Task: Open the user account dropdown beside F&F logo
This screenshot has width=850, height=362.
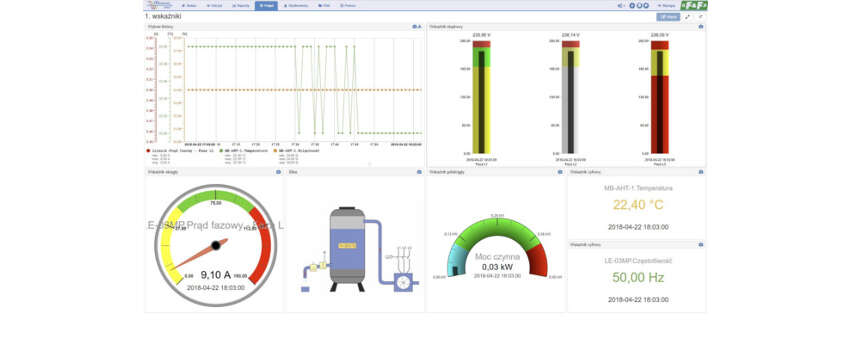Action: click(666, 5)
